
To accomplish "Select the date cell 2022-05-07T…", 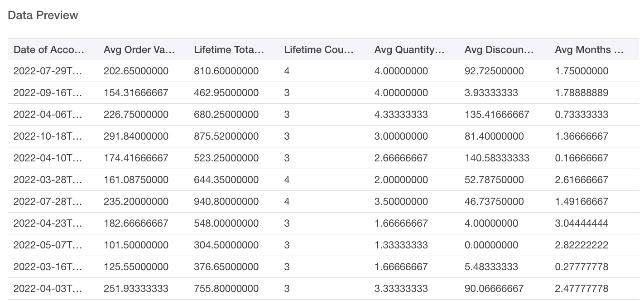I will click(x=48, y=245).
